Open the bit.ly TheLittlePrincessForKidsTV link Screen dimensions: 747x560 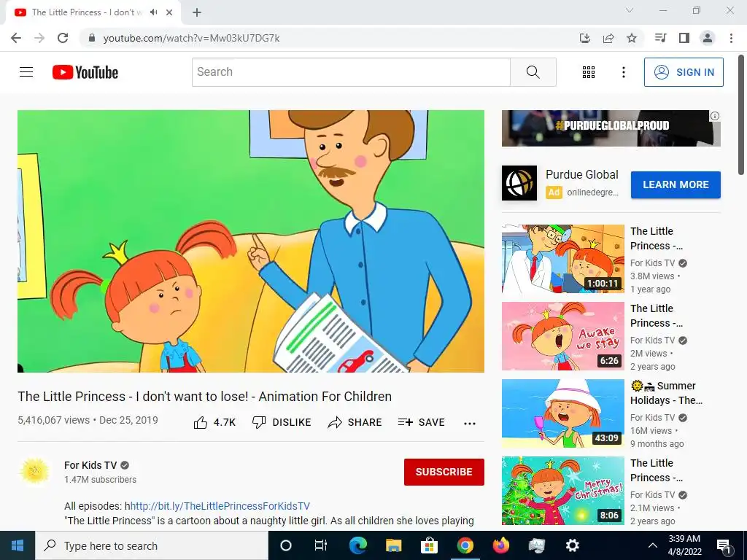click(x=220, y=506)
